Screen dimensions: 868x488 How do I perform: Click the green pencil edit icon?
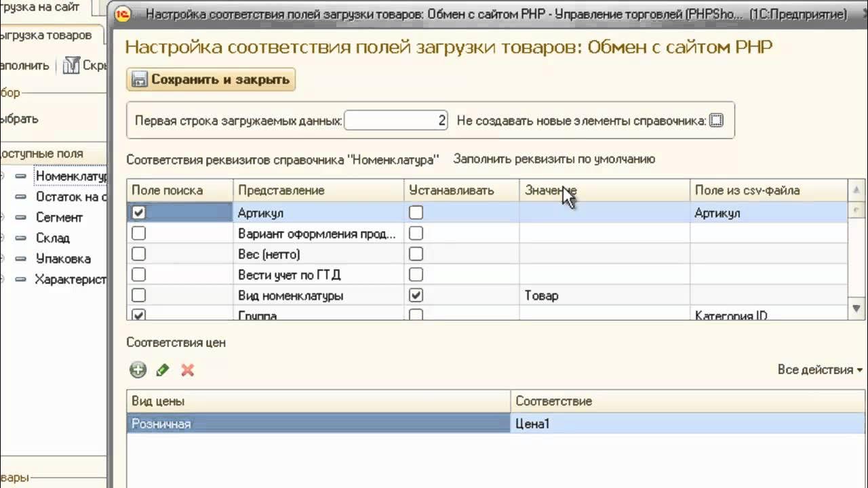[163, 370]
